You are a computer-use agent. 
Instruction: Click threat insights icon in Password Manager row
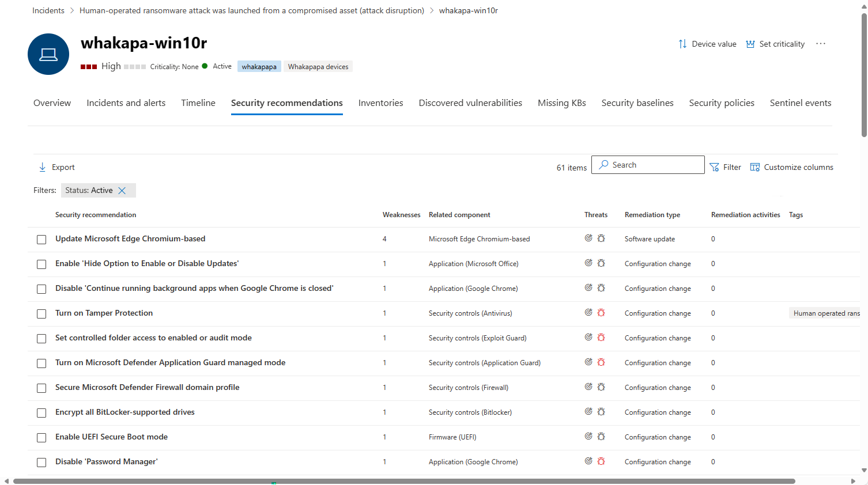point(588,461)
